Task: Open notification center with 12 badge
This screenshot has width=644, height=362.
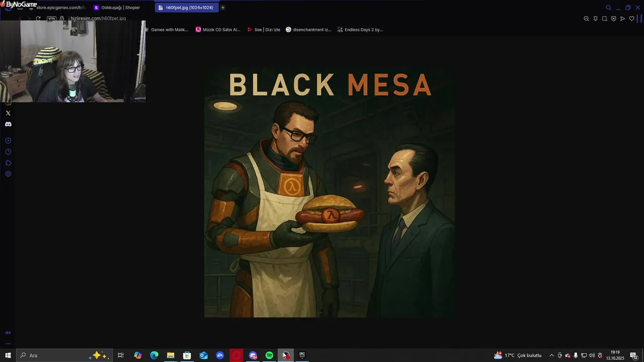Action: point(634,355)
